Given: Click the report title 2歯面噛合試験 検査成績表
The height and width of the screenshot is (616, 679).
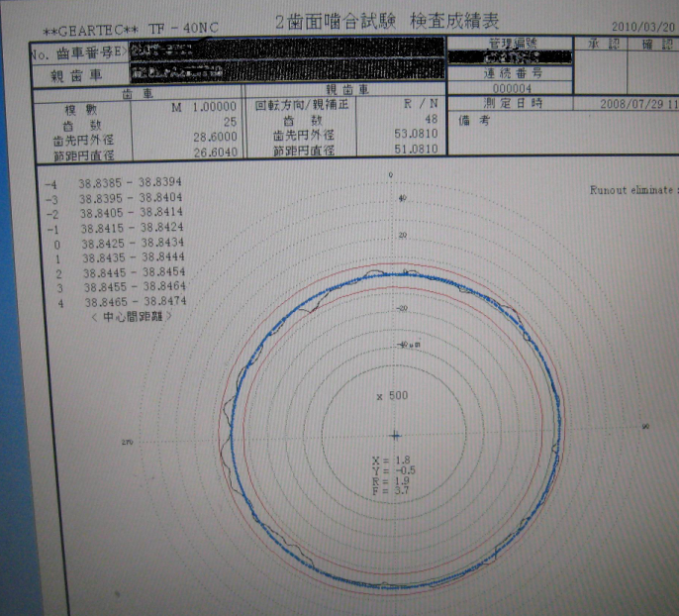Looking at the screenshot, I should click(x=387, y=21).
